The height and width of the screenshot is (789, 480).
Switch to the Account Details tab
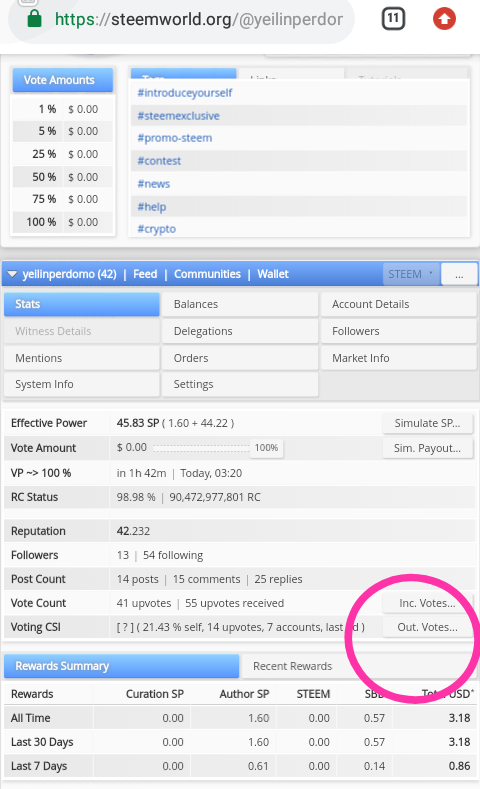[398, 304]
